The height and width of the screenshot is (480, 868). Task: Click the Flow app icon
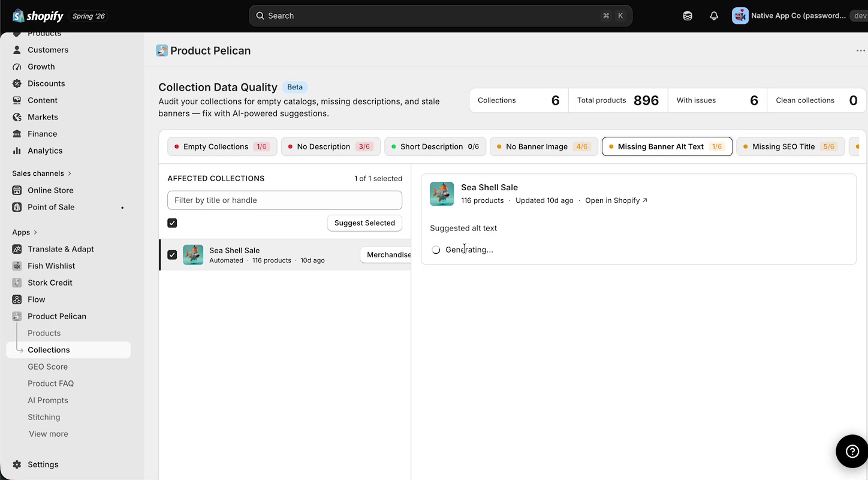pos(17,299)
